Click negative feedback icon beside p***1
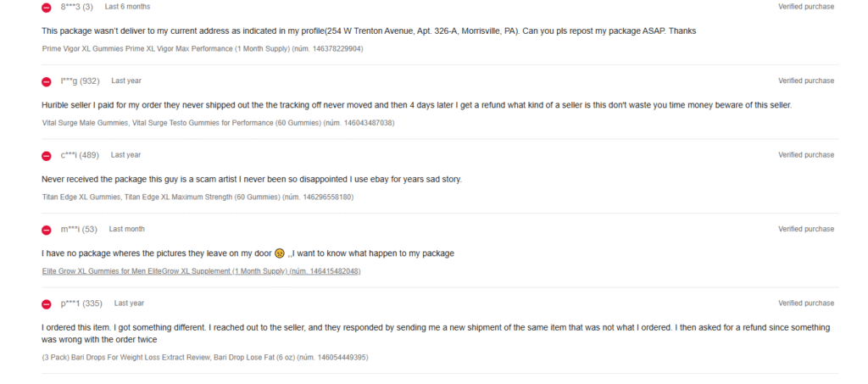 pos(47,303)
